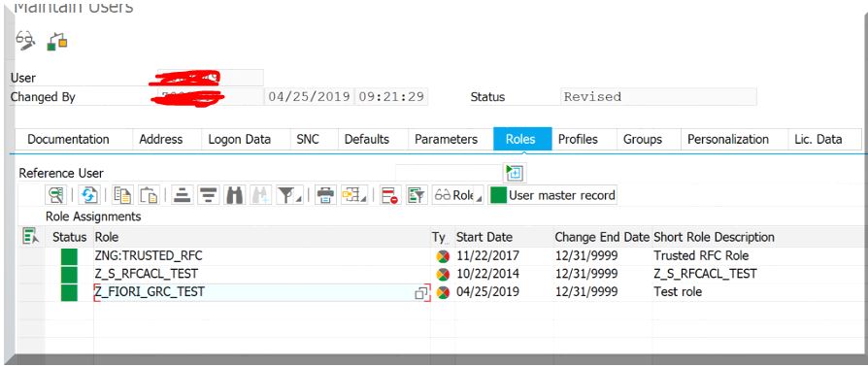
Task: Select the ZNG:TRUSTED_RFC role cell
Action: pyautogui.click(x=262, y=256)
